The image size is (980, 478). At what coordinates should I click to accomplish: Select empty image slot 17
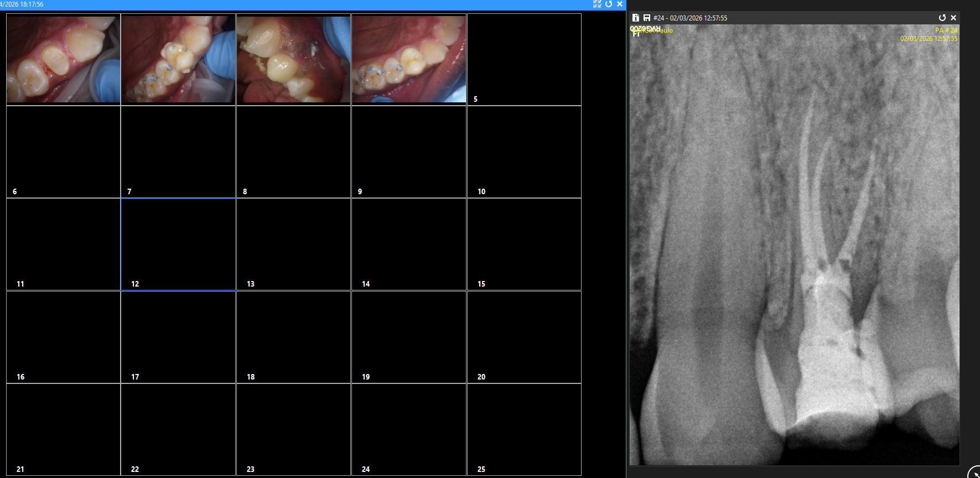coord(178,337)
